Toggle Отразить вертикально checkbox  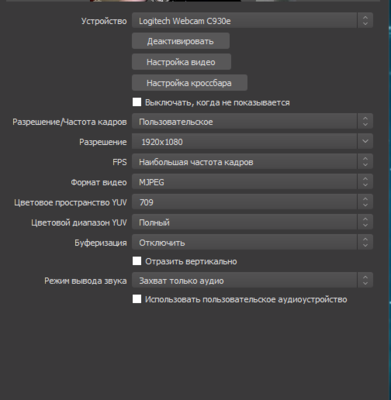click(x=137, y=261)
